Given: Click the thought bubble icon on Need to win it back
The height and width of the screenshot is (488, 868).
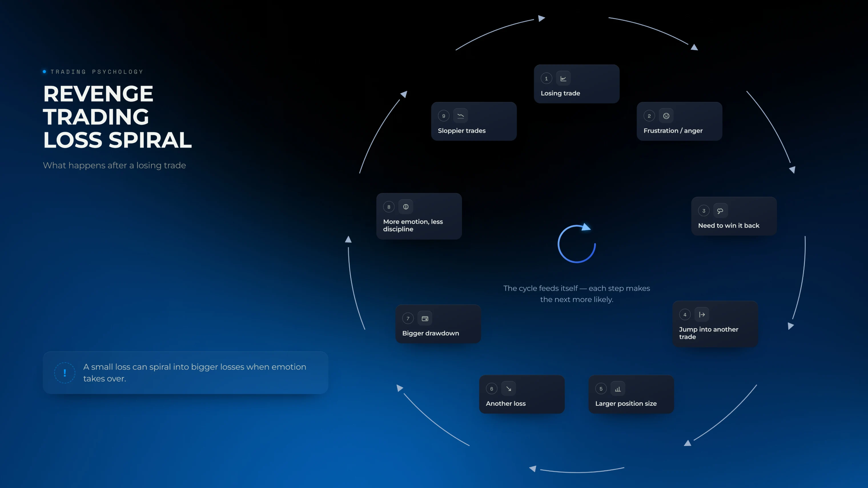Looking at the screenshot, I should tap(720, 211).
